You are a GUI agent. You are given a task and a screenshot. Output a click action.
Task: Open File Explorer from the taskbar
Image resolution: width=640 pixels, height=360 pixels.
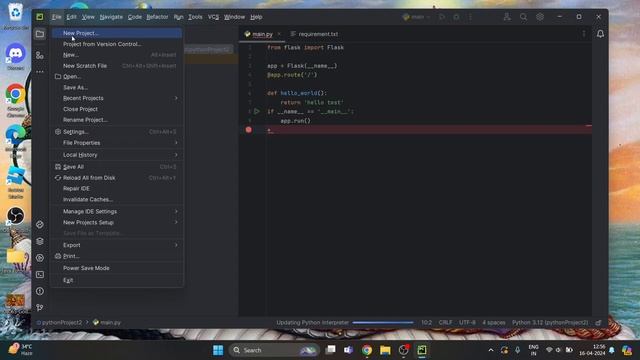tap(385, 350)
